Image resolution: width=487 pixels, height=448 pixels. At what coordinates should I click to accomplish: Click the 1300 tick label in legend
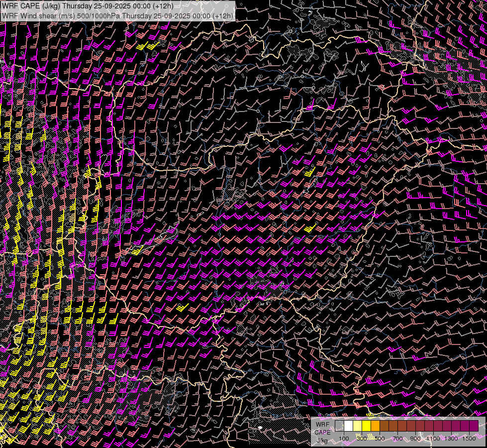[x=451, y=439]
